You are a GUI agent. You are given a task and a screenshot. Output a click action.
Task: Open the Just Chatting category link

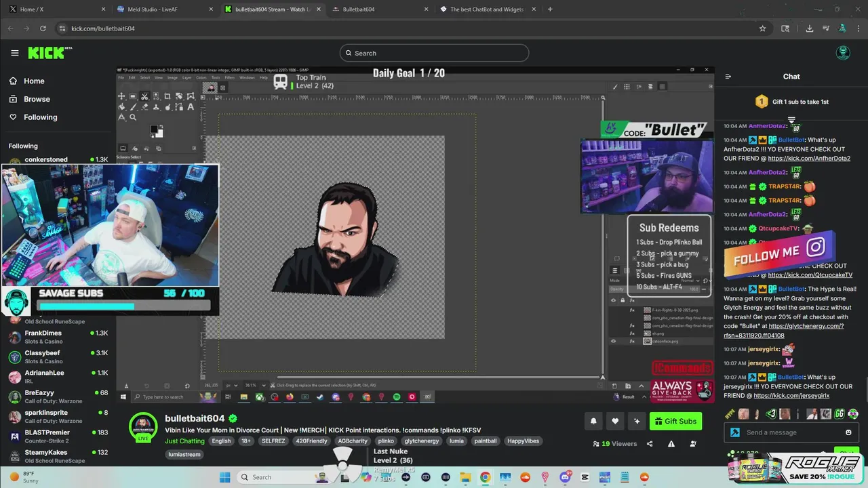(x=184, y=441)
